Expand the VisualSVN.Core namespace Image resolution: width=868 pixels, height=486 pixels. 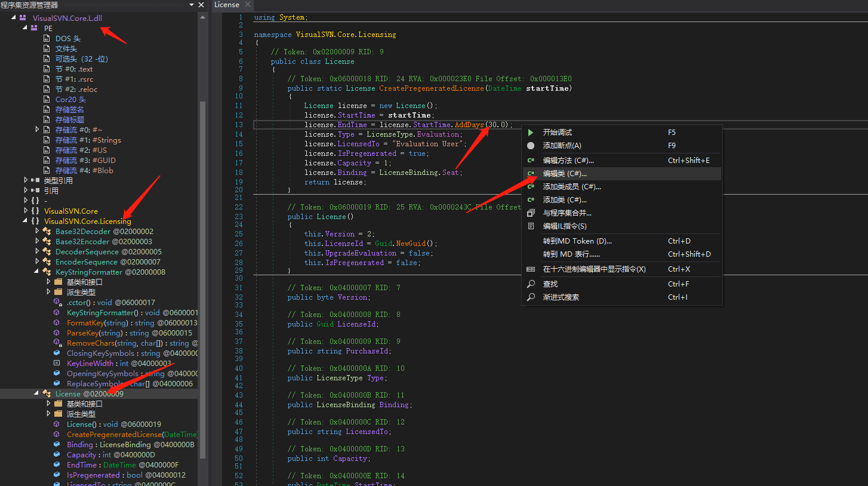[25, 211]
